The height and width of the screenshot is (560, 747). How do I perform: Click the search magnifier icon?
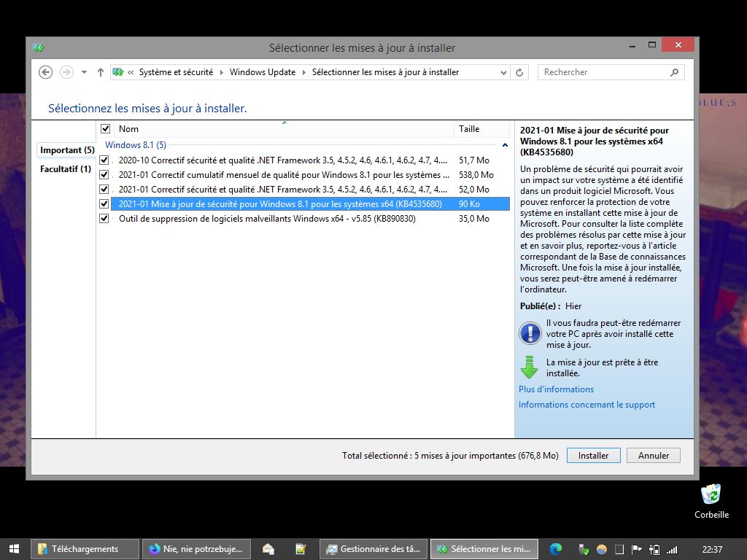(674, 72)
